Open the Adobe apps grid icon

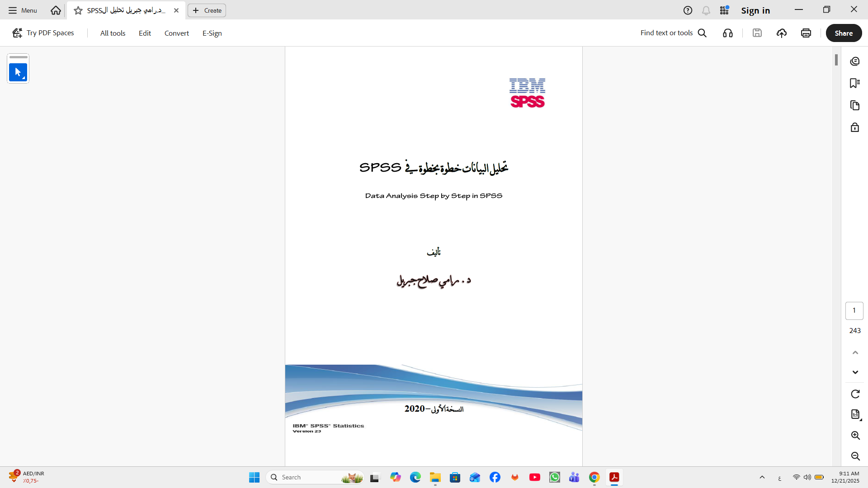point(725,10)
